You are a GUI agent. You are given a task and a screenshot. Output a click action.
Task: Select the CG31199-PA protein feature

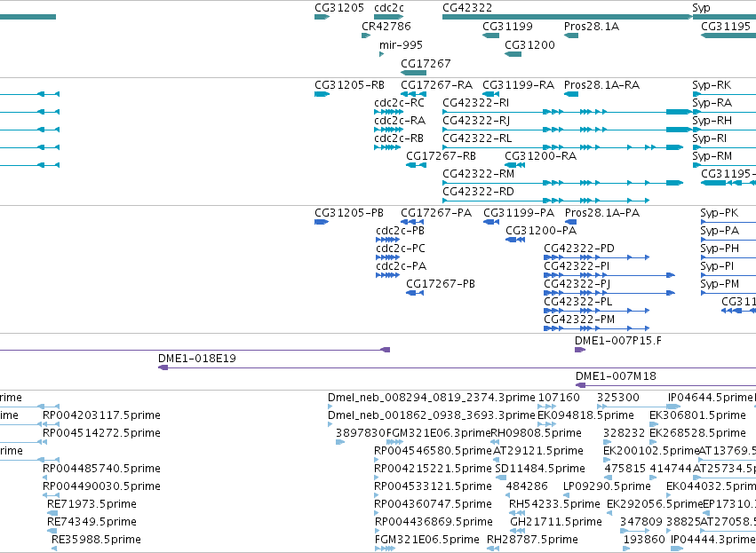[490, 222]
